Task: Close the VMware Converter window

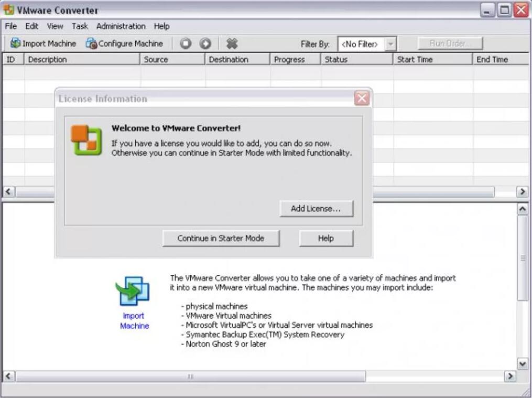Action: [521, 10]
